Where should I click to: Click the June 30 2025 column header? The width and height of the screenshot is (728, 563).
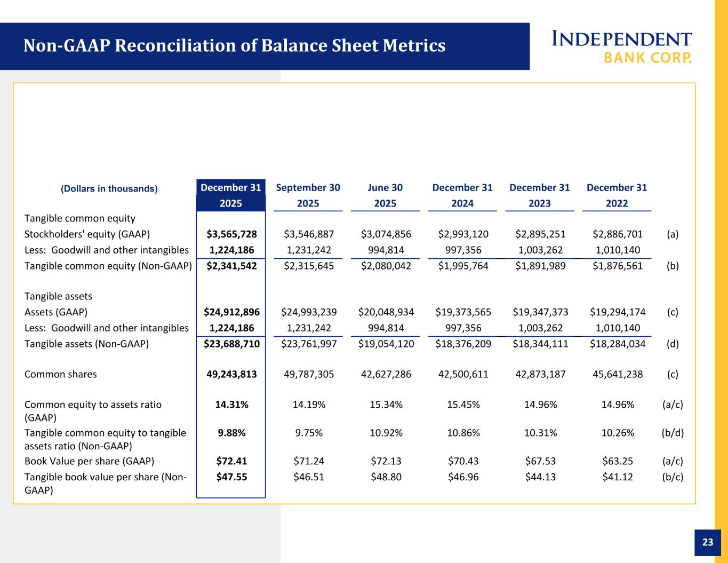tap(385, 195)
